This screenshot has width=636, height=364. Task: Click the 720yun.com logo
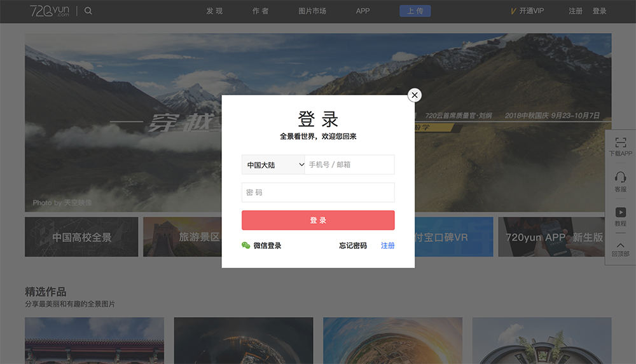pos(50,11)
